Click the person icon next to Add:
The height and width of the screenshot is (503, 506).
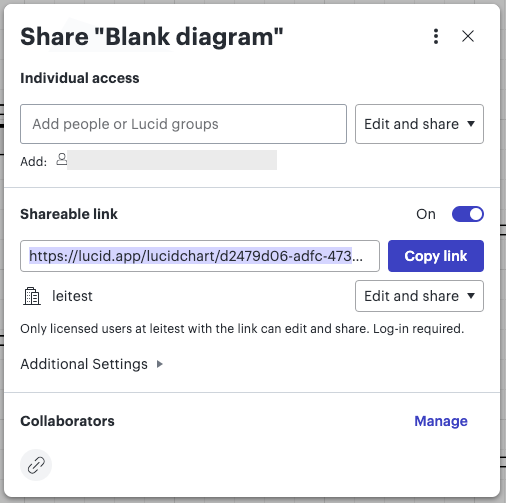(x=61, y=160)
